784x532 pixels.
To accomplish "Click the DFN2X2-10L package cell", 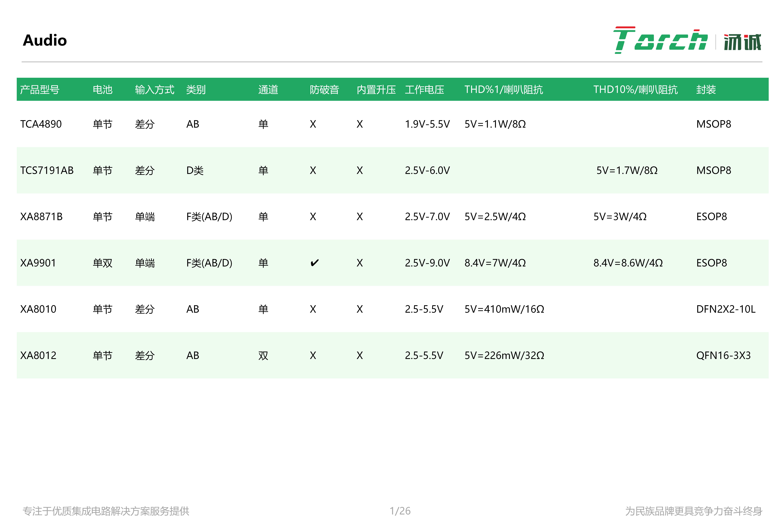I will pyautogui.click(x=726, y=309).
